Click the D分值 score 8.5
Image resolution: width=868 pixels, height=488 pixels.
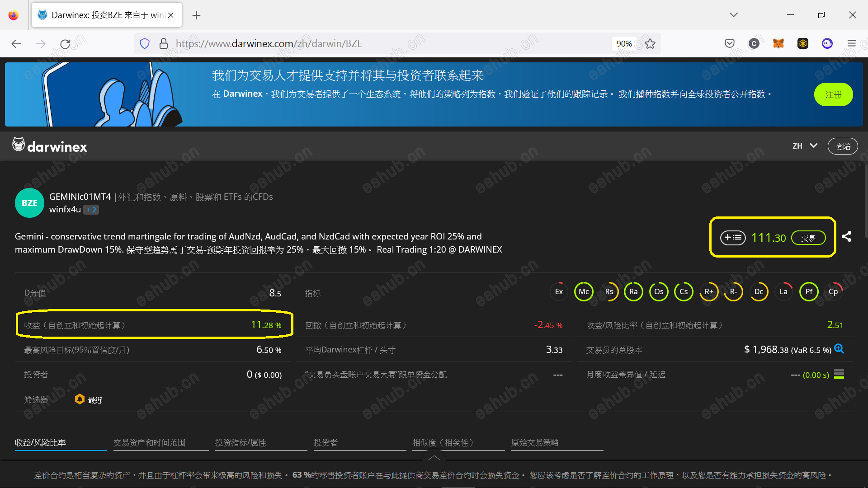pos(275,293)
